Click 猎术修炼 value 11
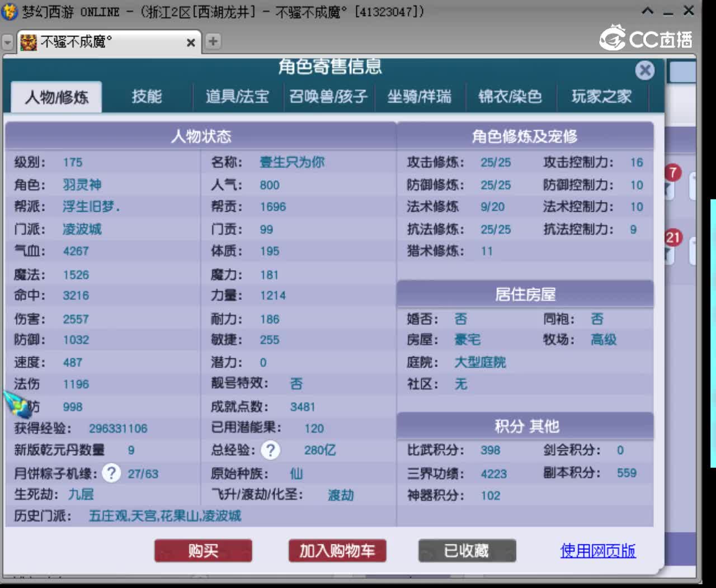This screenshot has width=716, height=588. 487,252
